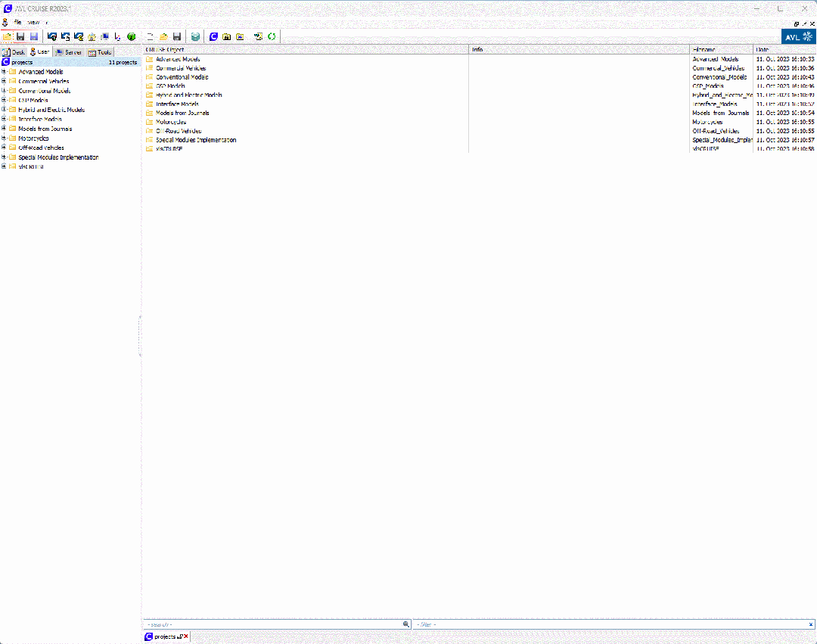Click the first open-folder icon in toolbar

click(x=8, y=36)
